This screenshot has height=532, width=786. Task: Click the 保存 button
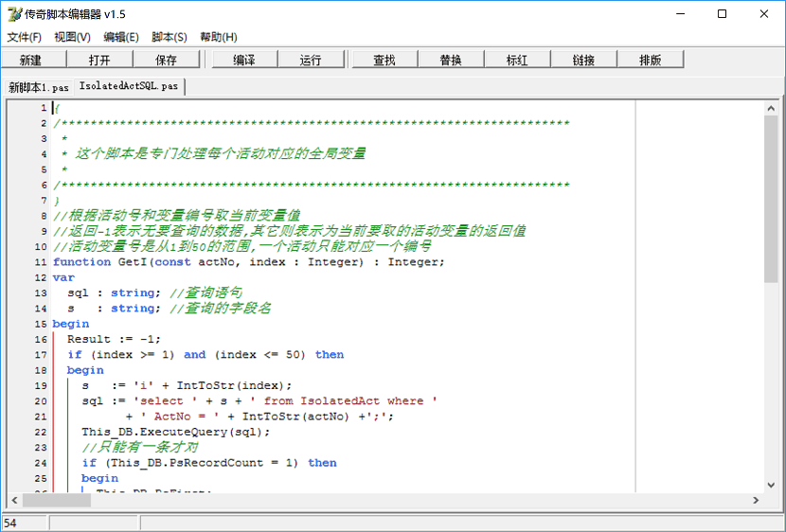[x=166, y=60]
